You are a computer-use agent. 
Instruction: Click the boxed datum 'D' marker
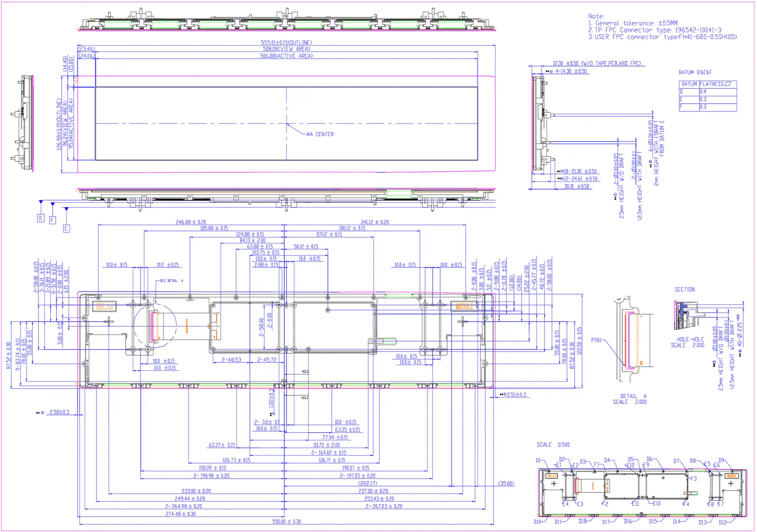(41, 218)
